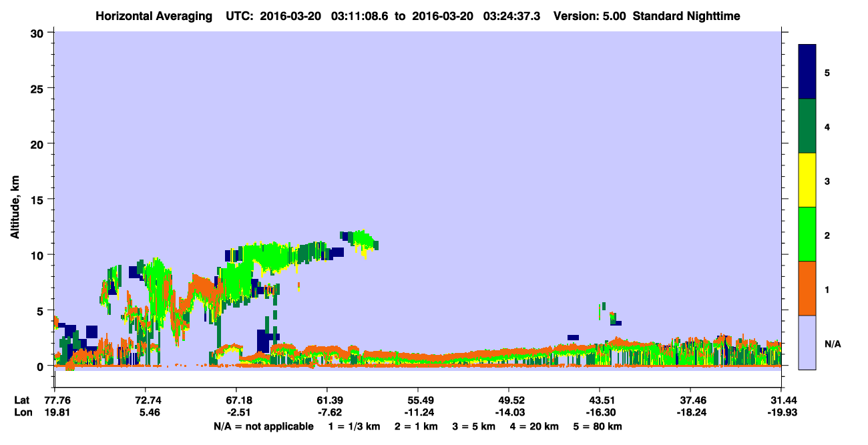
Task: Click the 'Lon' row label
Action: click(23, 412)
